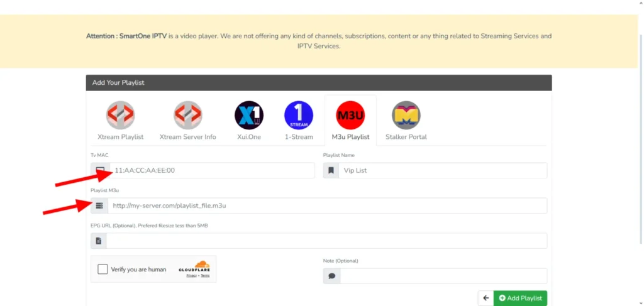Open the Cloudflare Terms link
This screenshot has width=644, height=306.
tap(205, 276)
